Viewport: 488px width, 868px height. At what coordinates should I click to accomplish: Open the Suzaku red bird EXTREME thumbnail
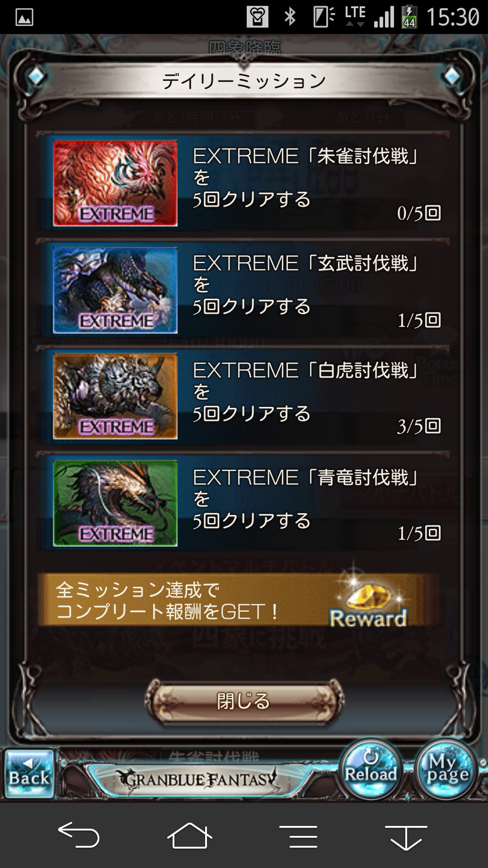(115, 183)
